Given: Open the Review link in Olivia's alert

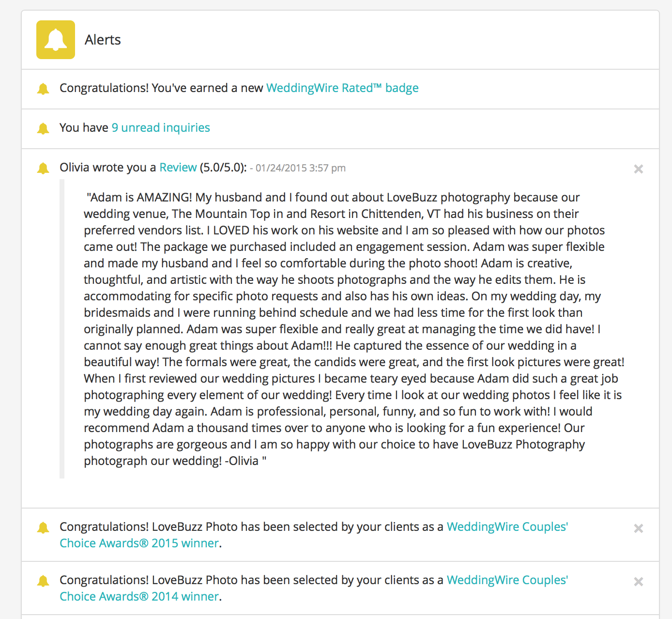Looking at the screenshot, I should (178, 168).
